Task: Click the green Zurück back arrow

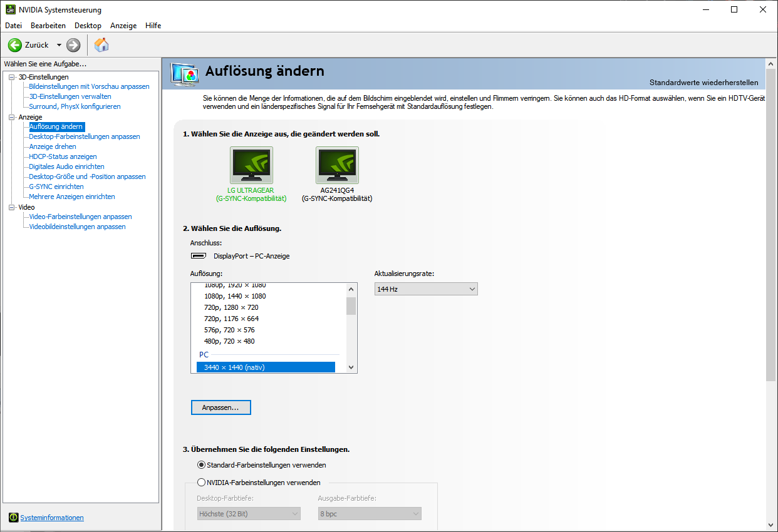Action: [x=15, y=45]
